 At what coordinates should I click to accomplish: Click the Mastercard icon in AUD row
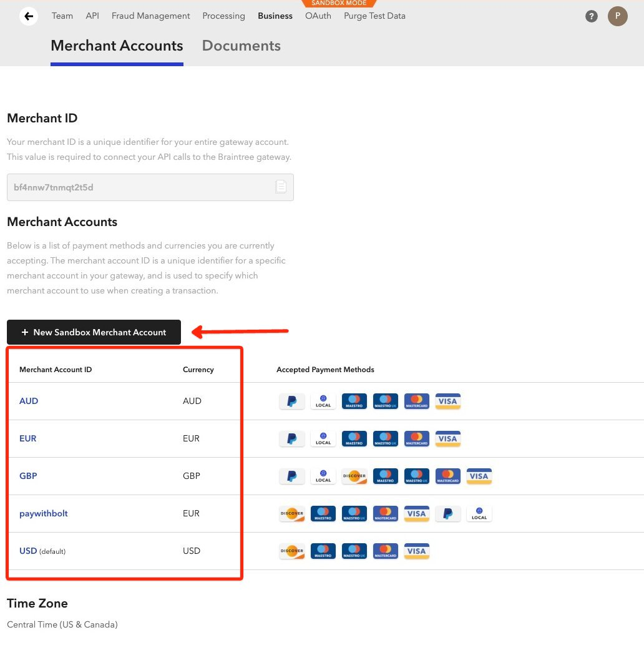click(417, 401)
